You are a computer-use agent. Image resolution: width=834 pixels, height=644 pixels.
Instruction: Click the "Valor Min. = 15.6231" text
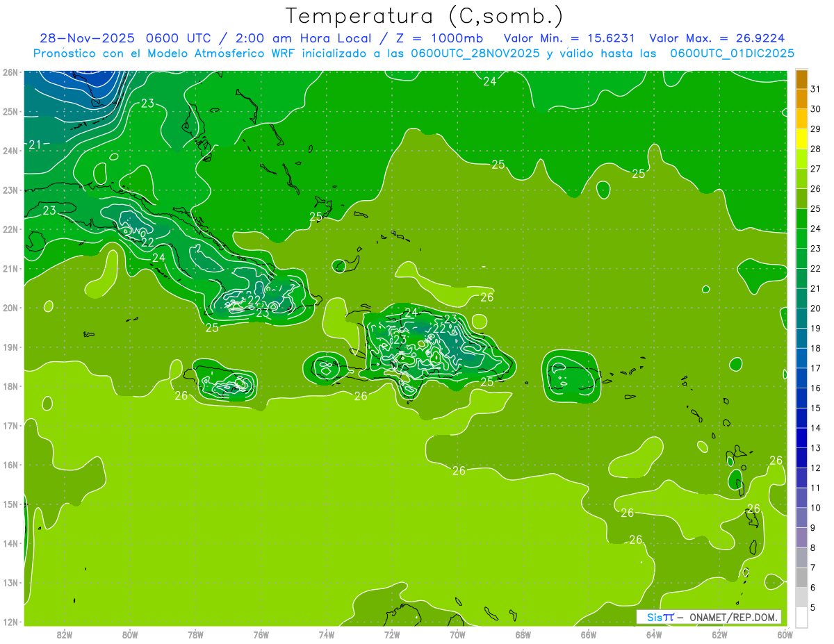tap(571, 38)
